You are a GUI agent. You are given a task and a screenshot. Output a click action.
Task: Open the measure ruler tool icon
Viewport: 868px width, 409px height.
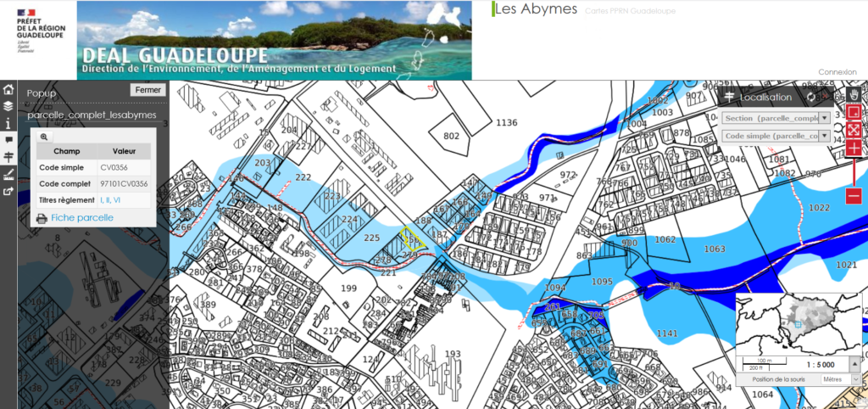[8, 175]
